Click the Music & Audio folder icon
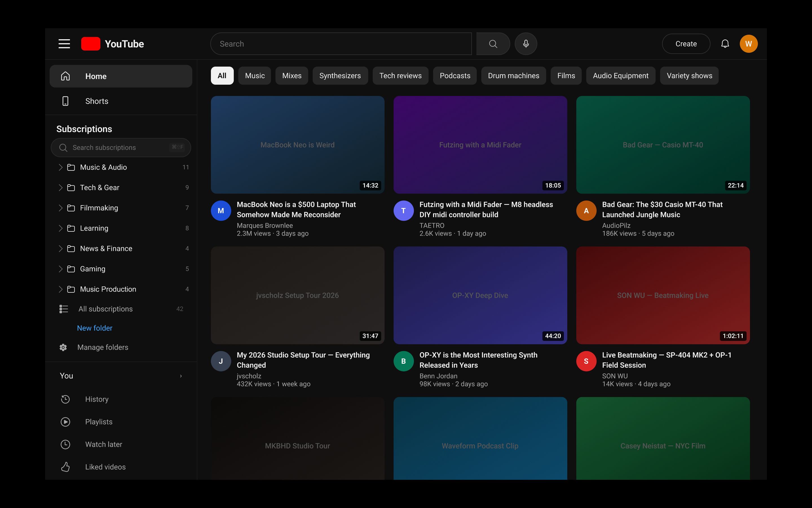812x508 pixels. pyautogui.click(x=71, y=167)
